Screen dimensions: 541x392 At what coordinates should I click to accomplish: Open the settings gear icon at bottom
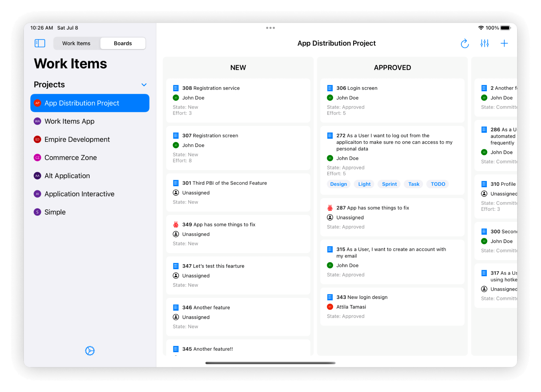click(x=90, y=351)
